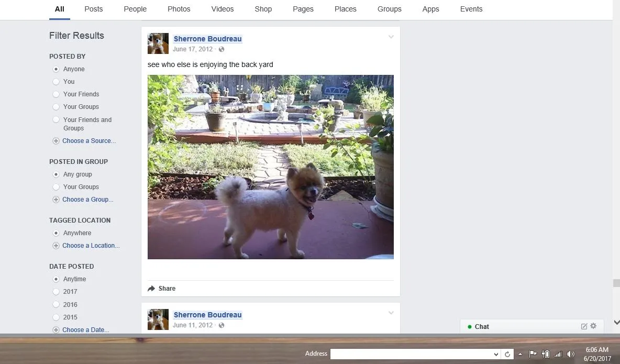Select Your Groups under Posted In Group
This screenshot has width=620, height=364.
(x=56, y=187)
